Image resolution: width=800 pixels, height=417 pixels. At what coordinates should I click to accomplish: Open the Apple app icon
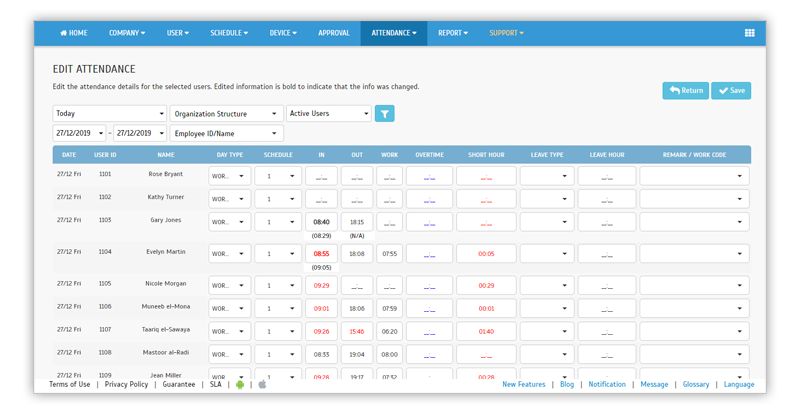[x=262, y=384]
